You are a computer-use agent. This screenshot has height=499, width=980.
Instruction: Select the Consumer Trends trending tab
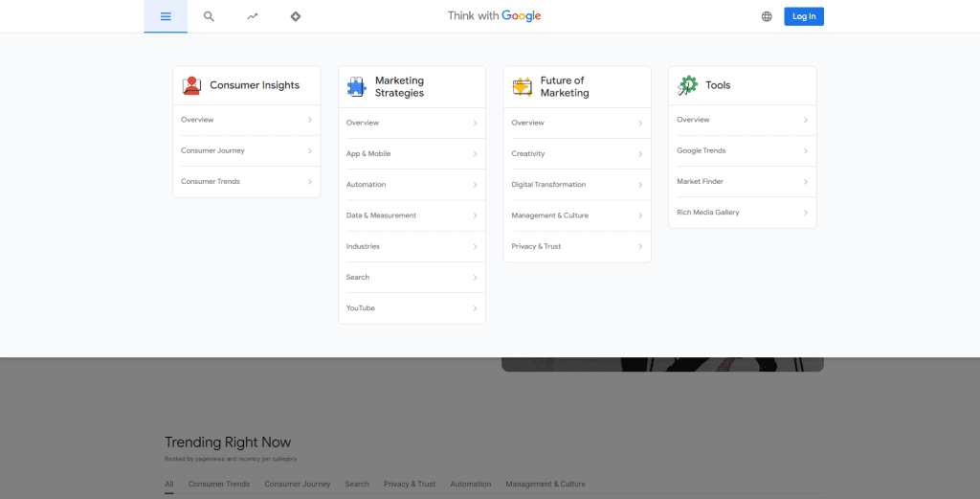[219, 484]
